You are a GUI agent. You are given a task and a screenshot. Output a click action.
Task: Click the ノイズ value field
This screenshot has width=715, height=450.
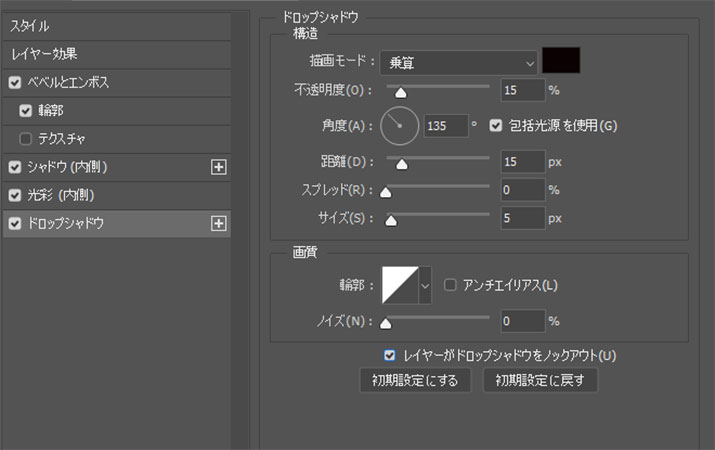523,321
